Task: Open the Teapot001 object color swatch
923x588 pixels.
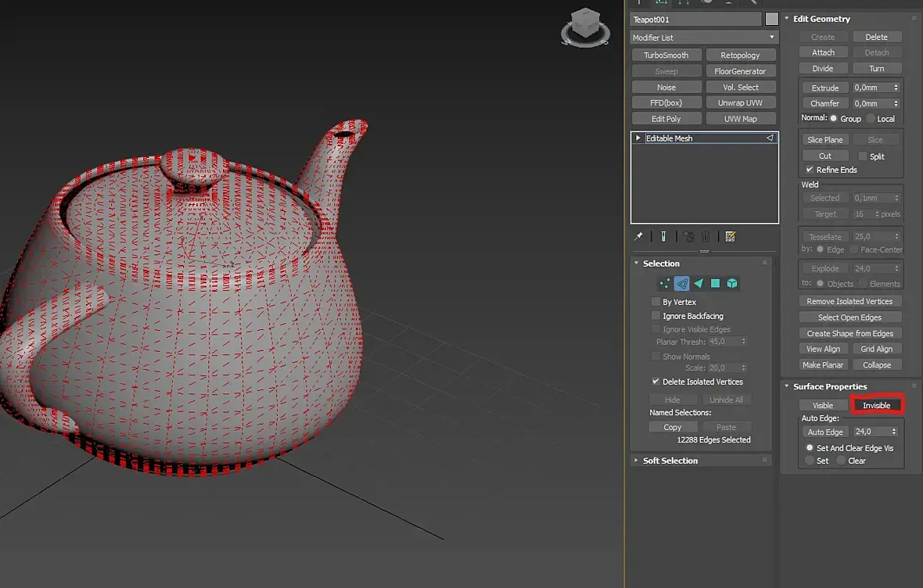Action: (772, 20)
